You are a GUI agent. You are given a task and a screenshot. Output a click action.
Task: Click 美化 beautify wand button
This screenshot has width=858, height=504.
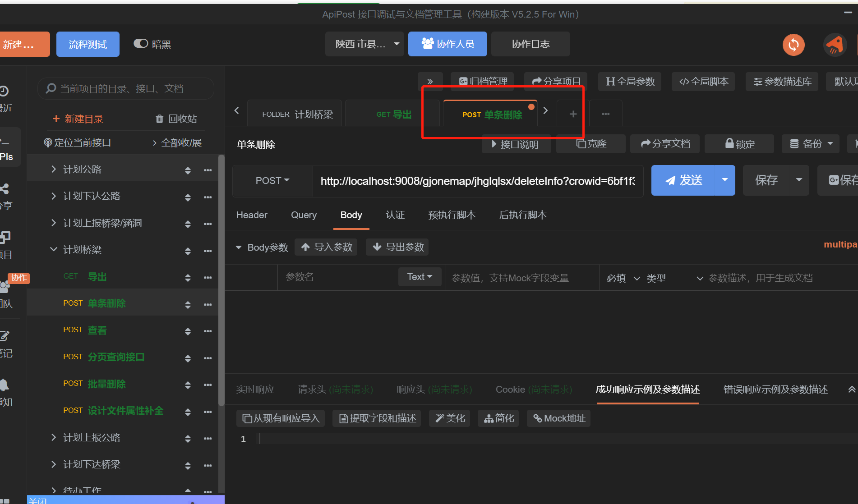click(x=450, y=418)
